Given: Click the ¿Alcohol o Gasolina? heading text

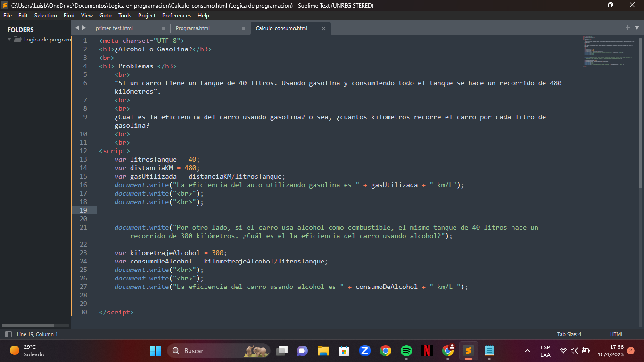Looking at the screenshot, I should pos(153,49).
